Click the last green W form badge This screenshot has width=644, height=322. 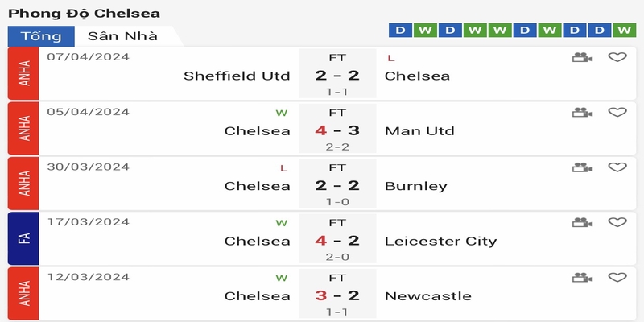point(625,31)
